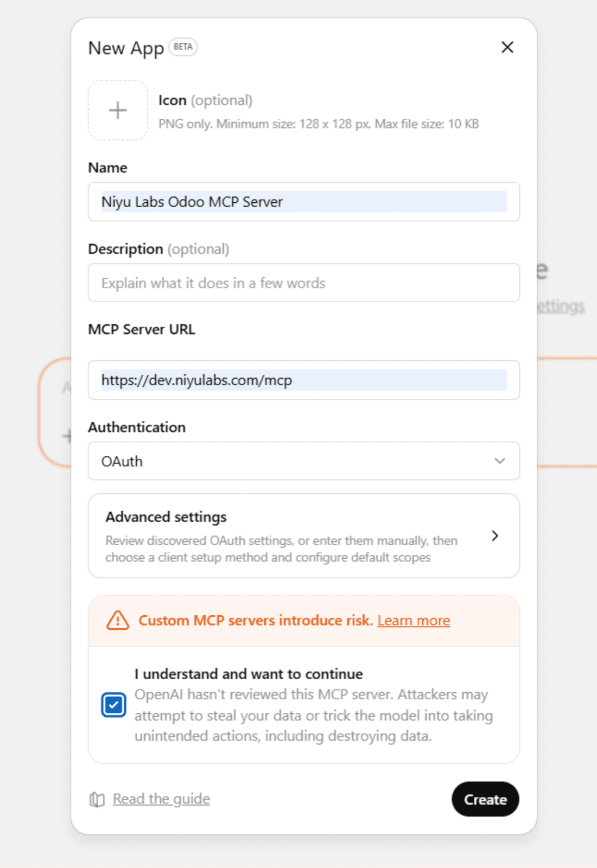
Task: Edit the MCP Server URL field
Action: (304, 380)
